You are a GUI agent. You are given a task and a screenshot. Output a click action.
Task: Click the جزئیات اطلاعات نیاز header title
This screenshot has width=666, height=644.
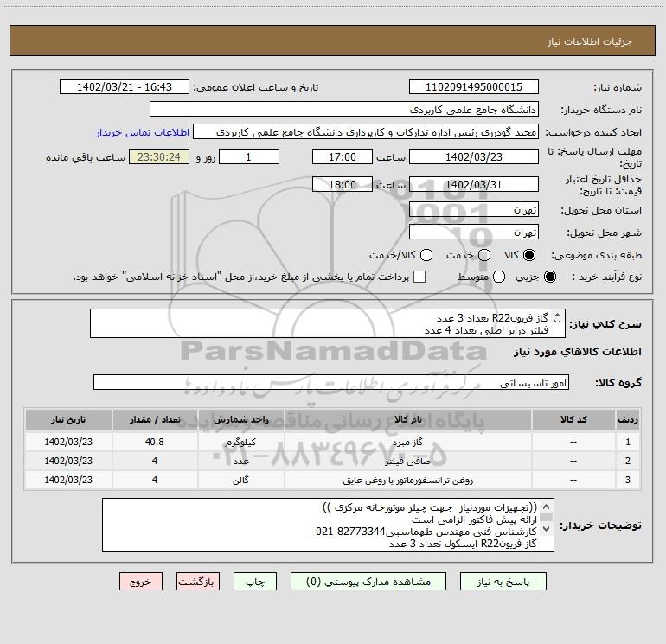tap(590, 41)
